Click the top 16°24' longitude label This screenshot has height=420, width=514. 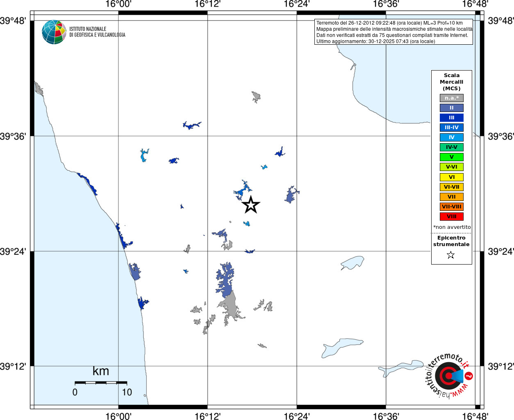click(297, 4)
